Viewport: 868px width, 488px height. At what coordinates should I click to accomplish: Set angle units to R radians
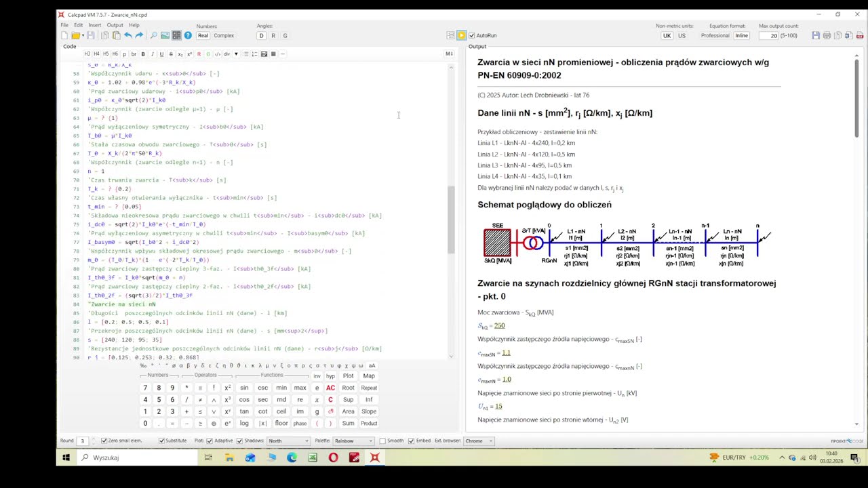click(273, 35)
